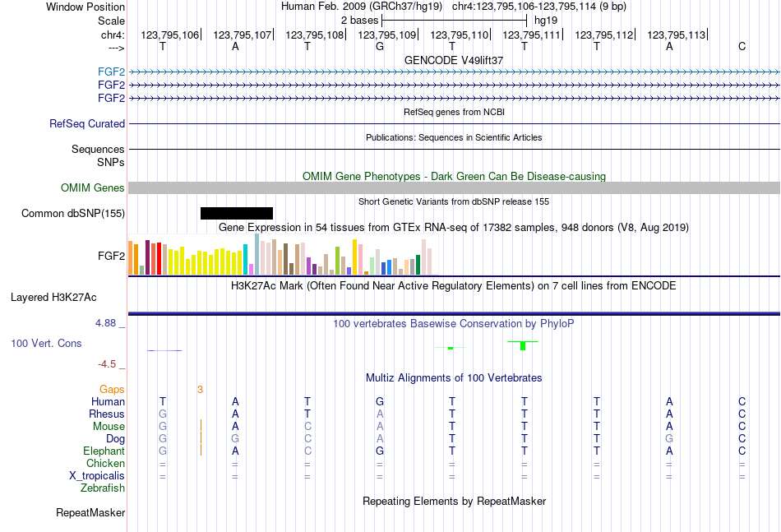Click the C base in the Rhesus row
This screenshot has width=781, height=532.
point(742,414)
